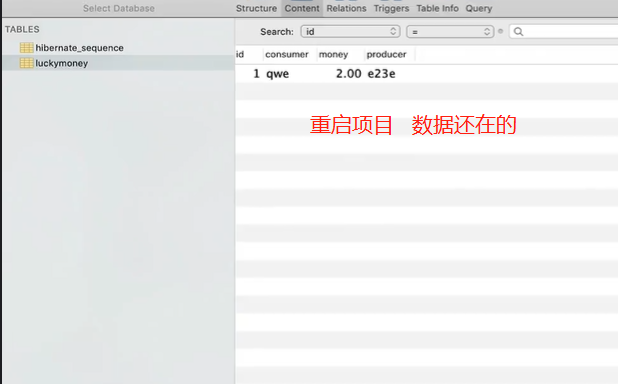
Task: Open the Query tab
Action: pos(478,8)
